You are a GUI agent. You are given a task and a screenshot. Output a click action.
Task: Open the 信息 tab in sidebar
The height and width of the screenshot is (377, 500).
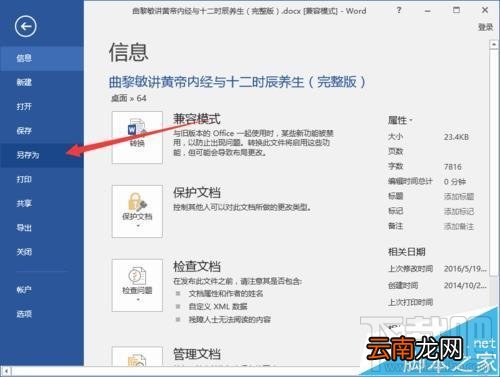tap(42, 59)
